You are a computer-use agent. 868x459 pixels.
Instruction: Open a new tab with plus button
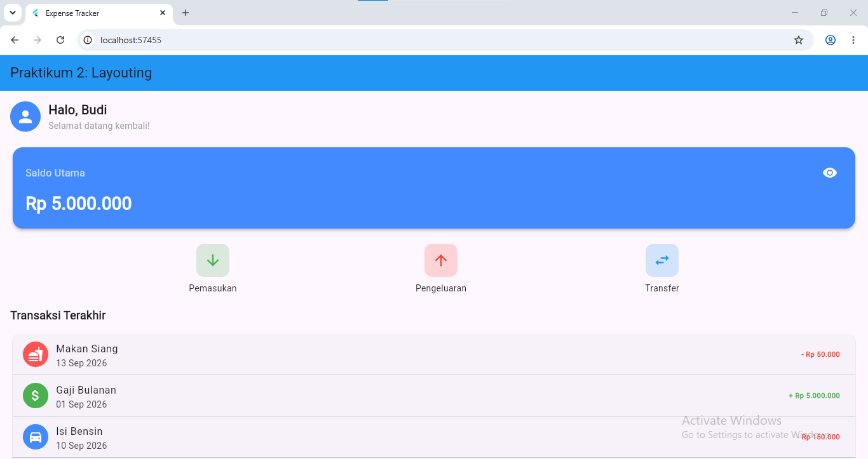[x=186, y=13]
